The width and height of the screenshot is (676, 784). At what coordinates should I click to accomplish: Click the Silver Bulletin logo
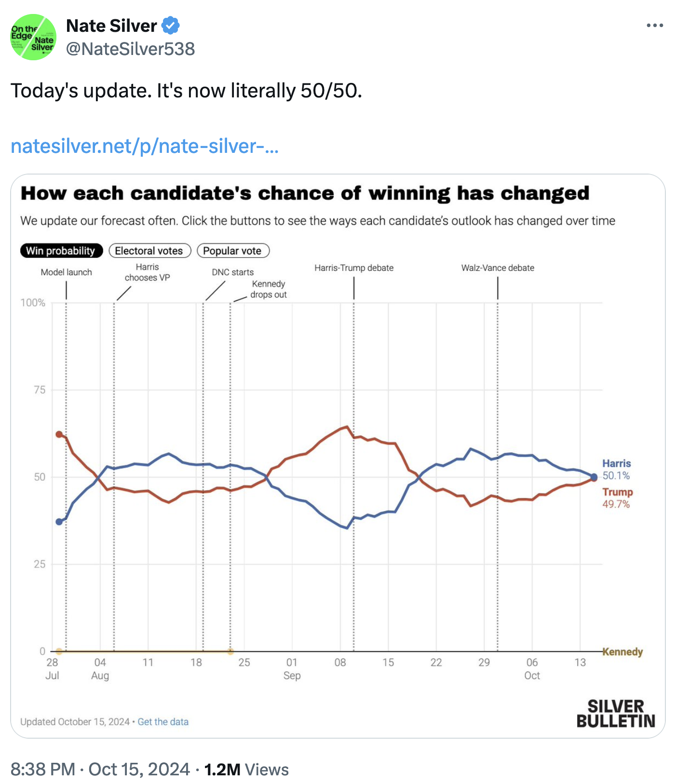615,715
